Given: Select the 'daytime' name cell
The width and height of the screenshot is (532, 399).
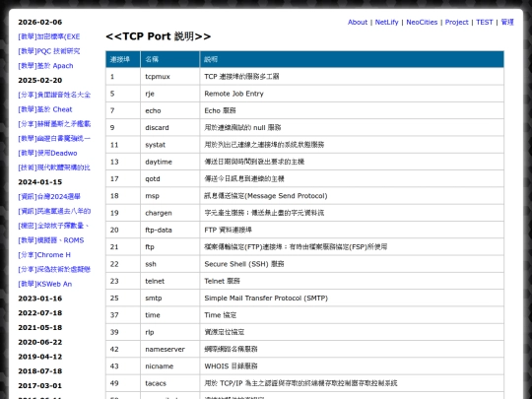Looking at the screenshot, I should pos(169,162).
